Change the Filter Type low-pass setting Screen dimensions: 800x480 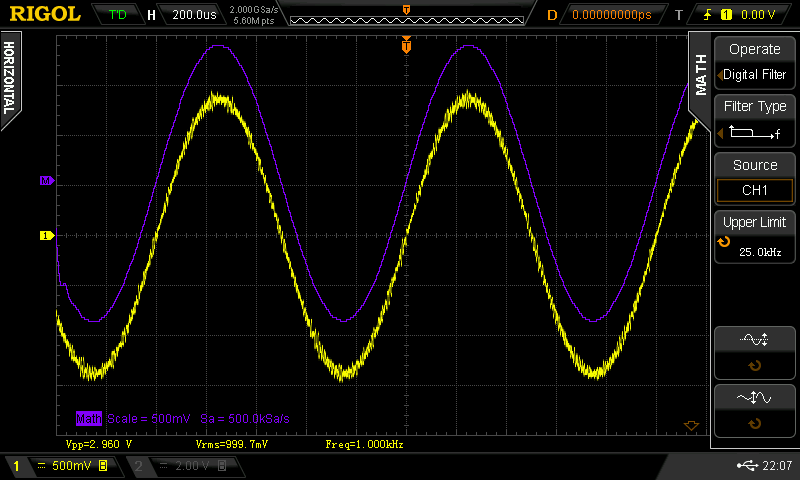(x=755, y=122)
